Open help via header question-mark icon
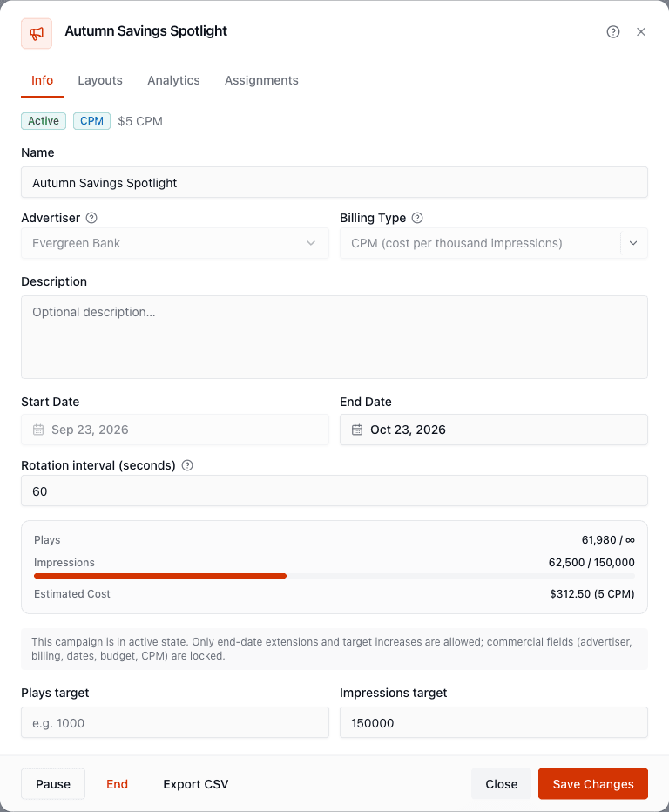 point(613,32)
